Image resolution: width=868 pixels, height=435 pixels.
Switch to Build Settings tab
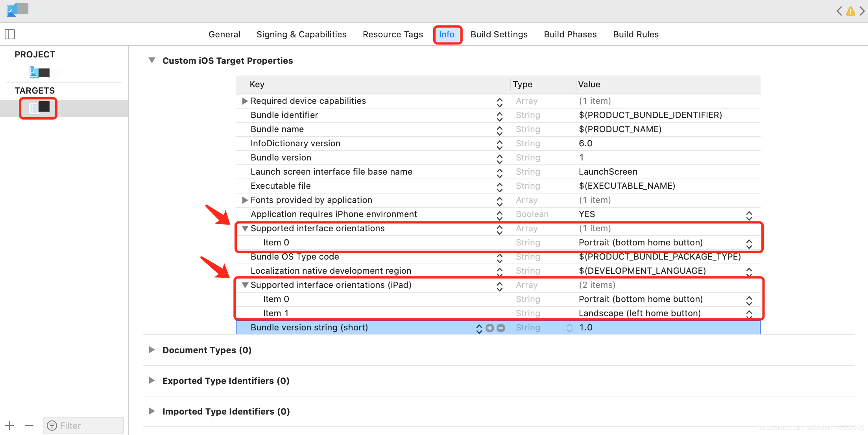point(499,35)
